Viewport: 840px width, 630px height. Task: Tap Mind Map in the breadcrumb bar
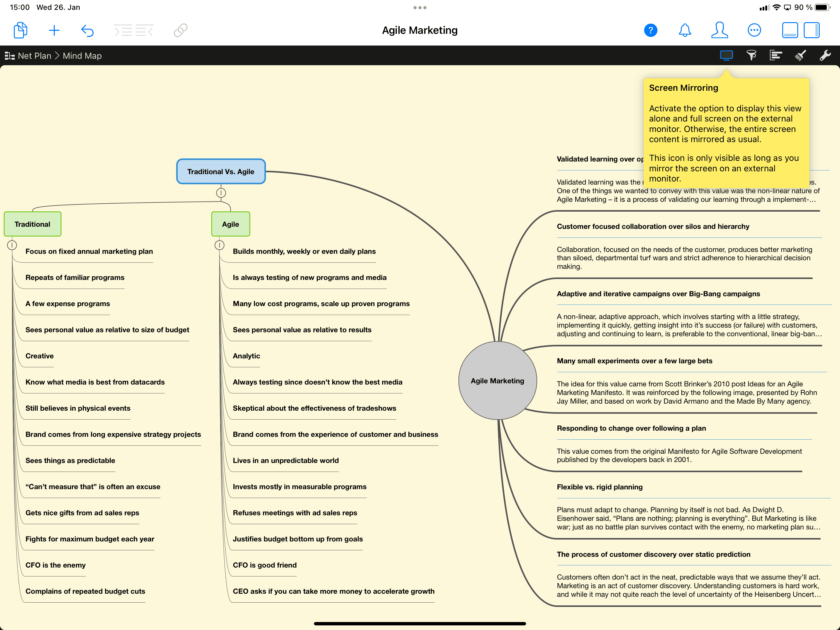tap(82, 55)
